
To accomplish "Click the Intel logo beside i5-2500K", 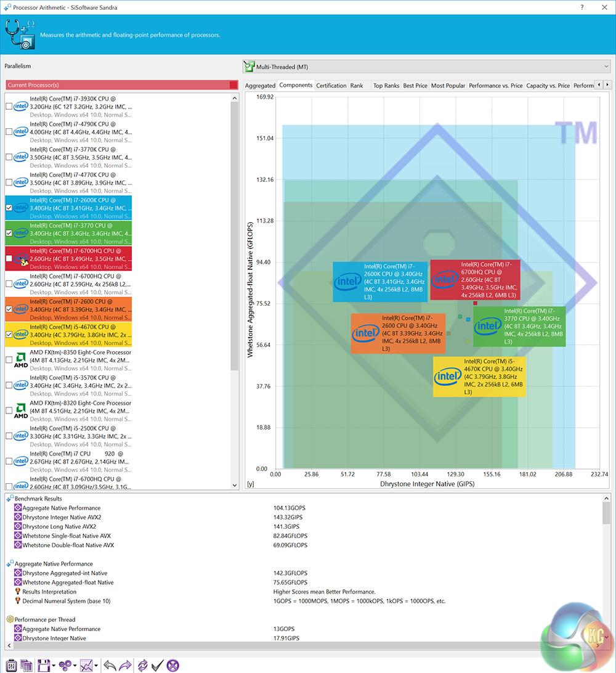I will pyautogui.click(x=20, y=436).
